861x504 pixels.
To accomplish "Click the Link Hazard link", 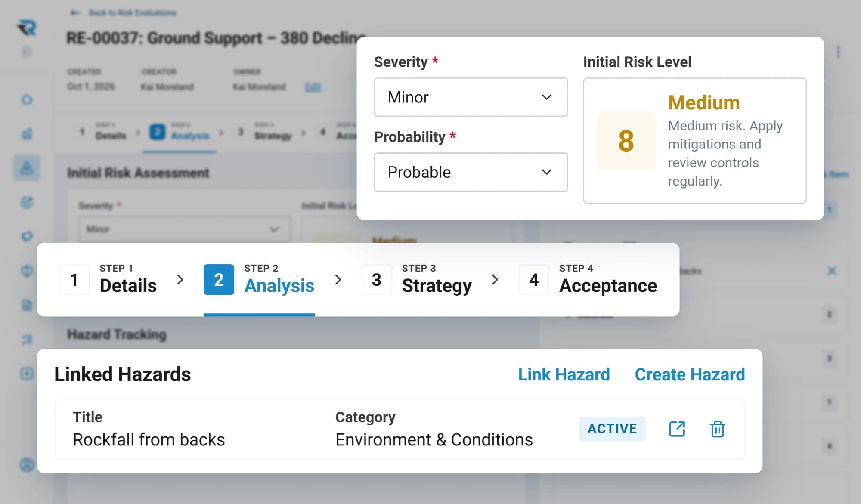I will pos(564,374).
